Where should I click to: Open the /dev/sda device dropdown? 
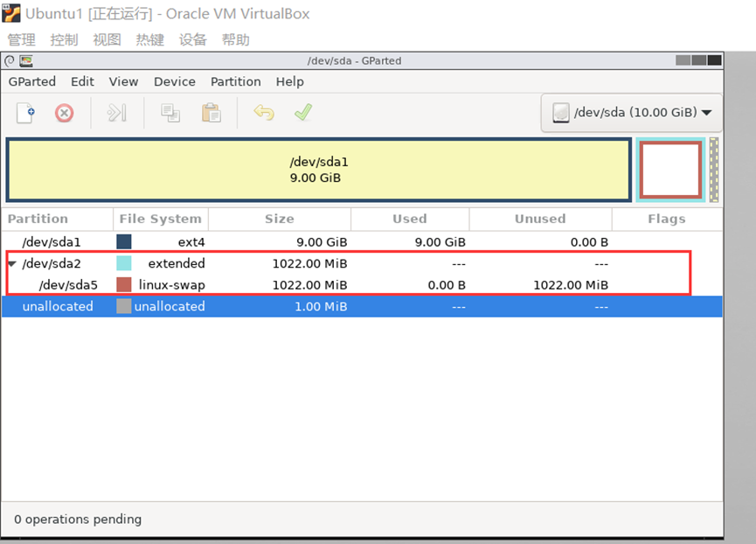(x=632, y=113)
